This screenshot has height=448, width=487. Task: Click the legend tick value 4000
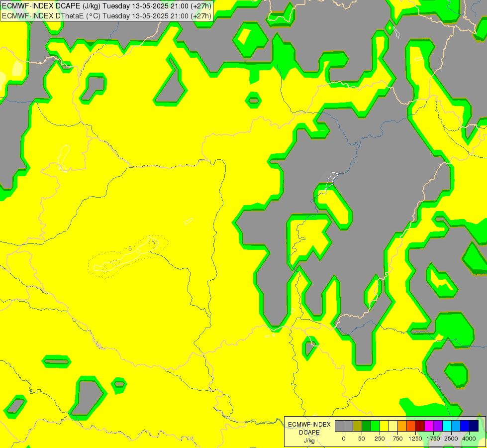coord(469,439)
